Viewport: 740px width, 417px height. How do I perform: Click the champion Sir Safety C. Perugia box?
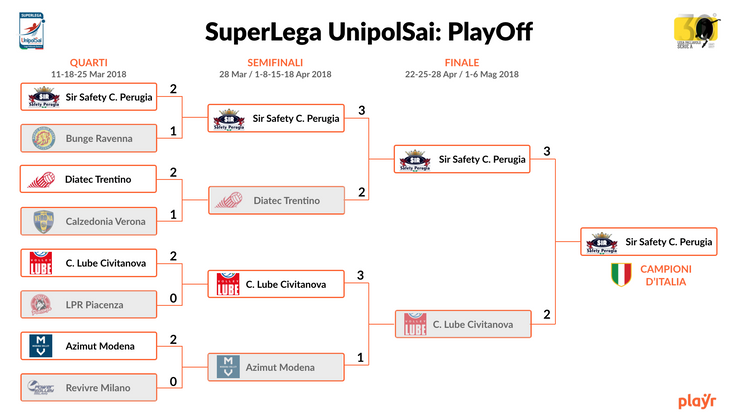[x=648, y=241]
